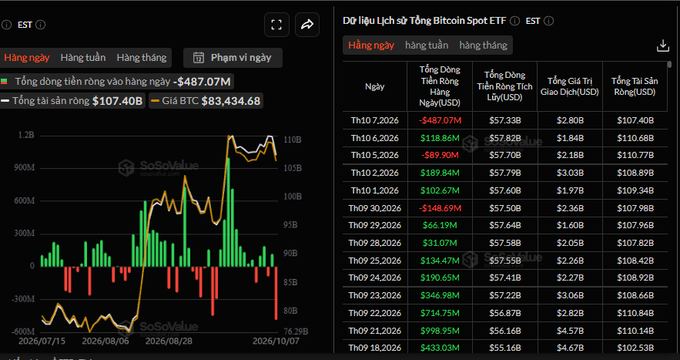This screenshot has height=360, width=680.
Task: Click the Th10 6,2026 date cell
Action: (375, 138)
